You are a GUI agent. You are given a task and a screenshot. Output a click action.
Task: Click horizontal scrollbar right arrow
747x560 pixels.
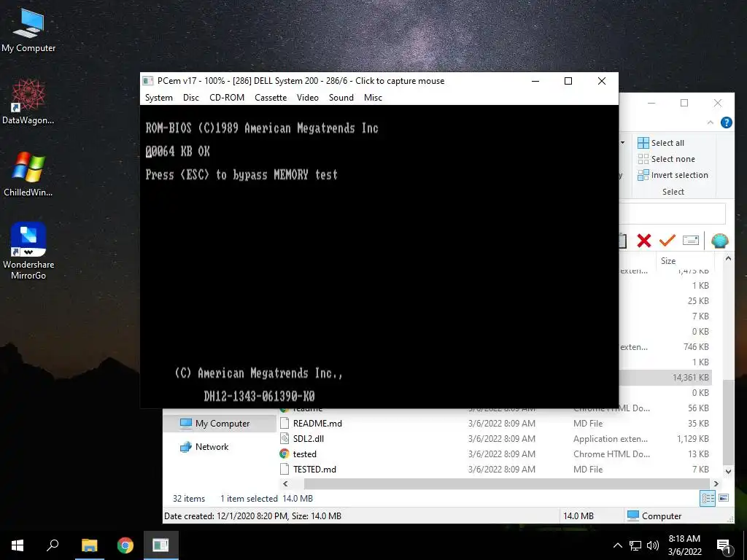(716, 484)
